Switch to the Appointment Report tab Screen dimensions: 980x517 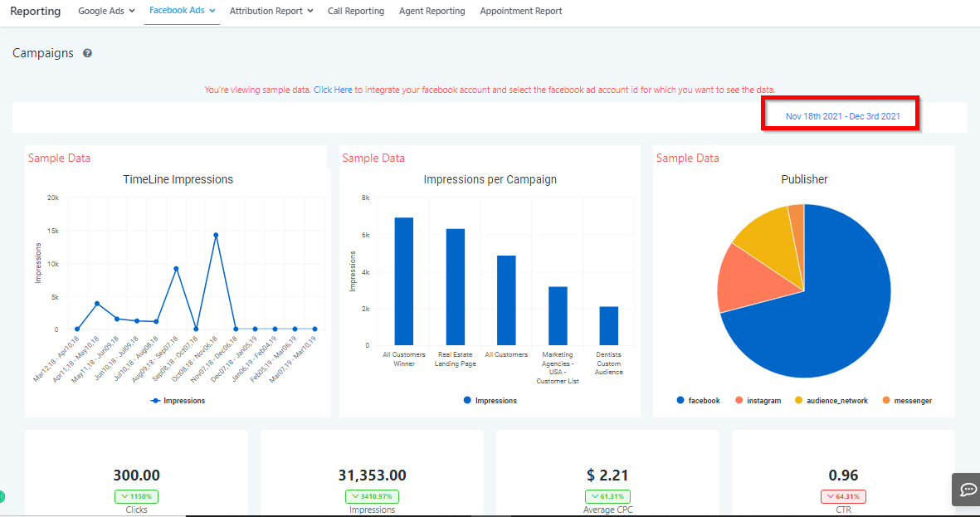(520, 12)
